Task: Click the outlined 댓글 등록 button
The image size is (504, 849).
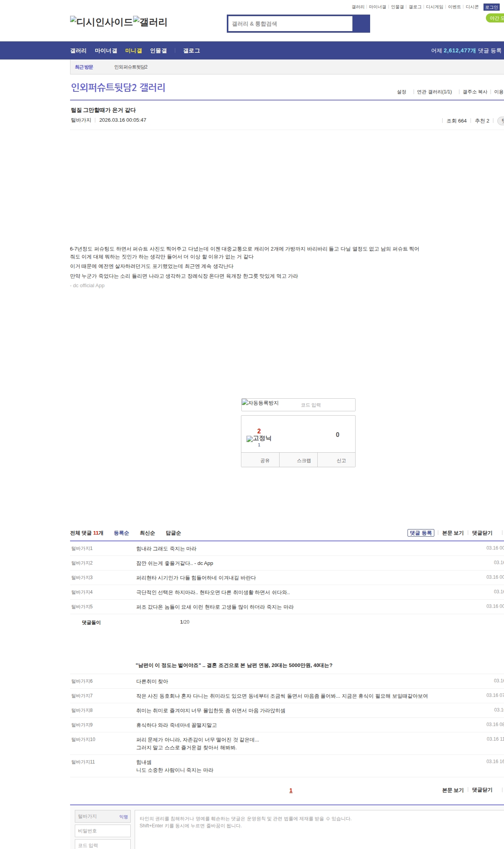Action: click(421, 533)
